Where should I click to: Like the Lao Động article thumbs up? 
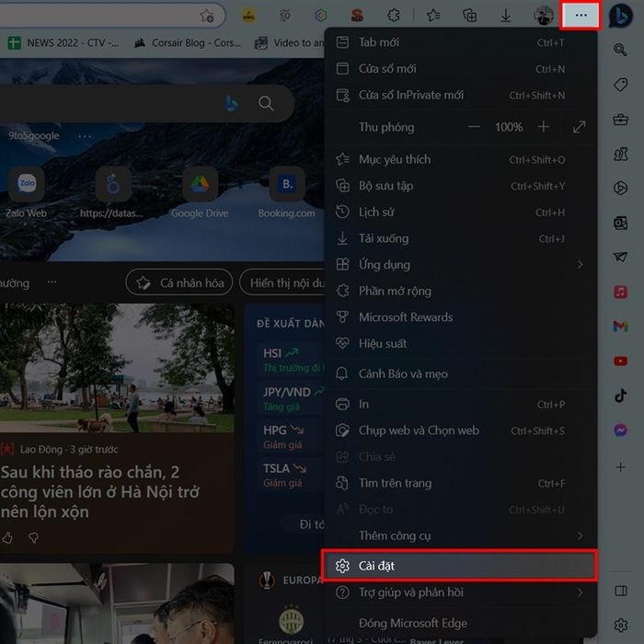coord(7,537)
